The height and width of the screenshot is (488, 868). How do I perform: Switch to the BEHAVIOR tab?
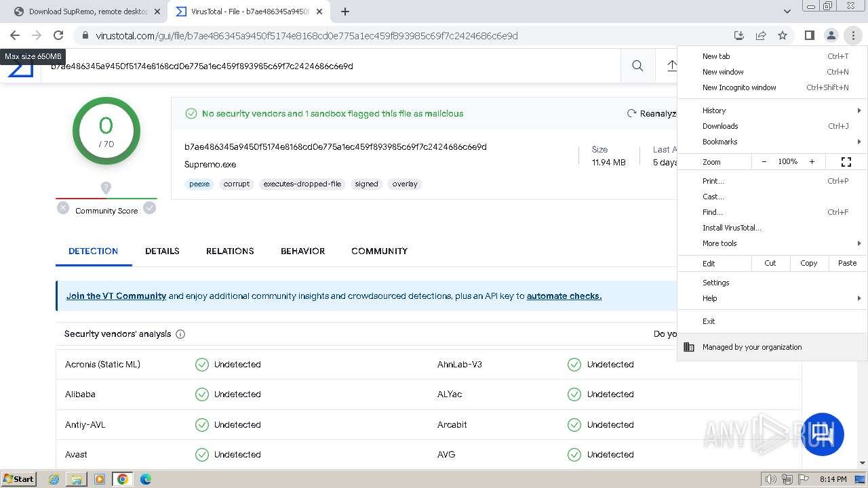pos(302,251)
